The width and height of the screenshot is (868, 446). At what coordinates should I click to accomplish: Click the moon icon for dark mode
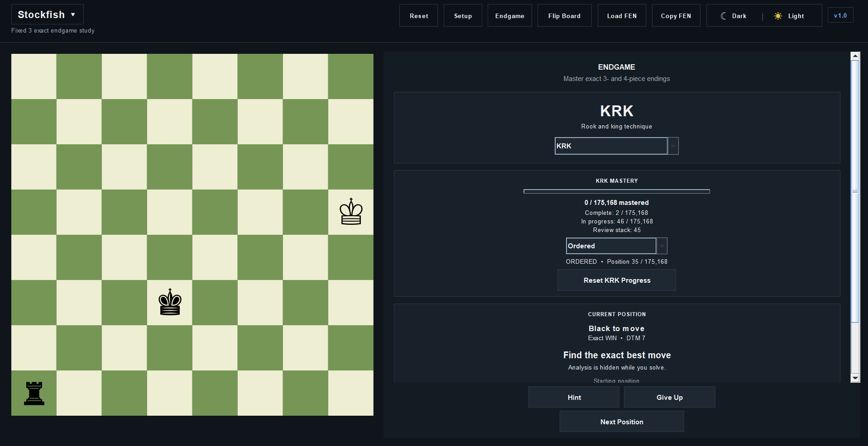[724, 16]
